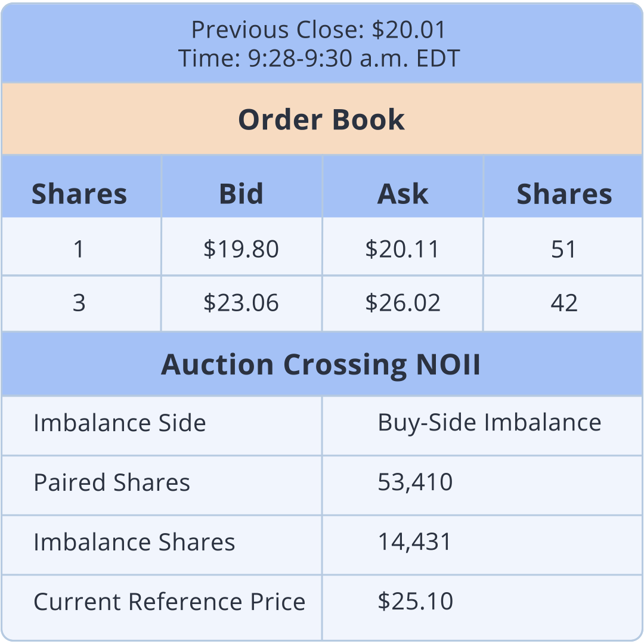
Task: Click the Ask column header
Action: (x=402, y=194)
